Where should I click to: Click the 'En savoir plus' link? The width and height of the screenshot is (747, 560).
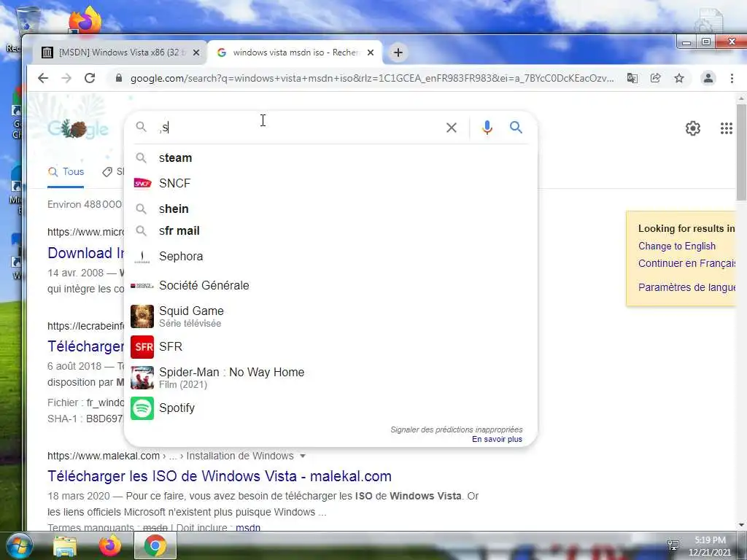tap(497, 439)
